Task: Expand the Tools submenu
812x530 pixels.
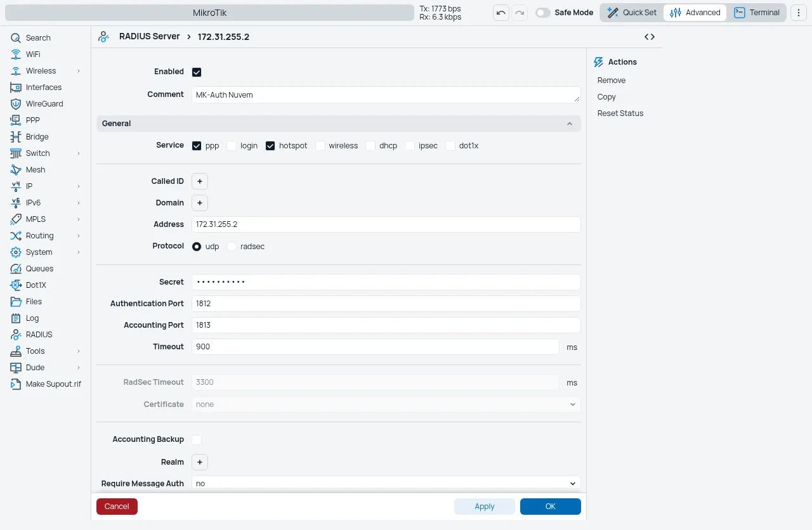Action: pos(79,351)
